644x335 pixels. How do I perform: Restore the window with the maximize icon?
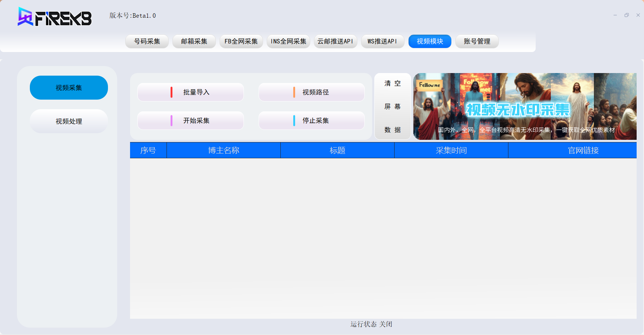click(x=627, y=15)
